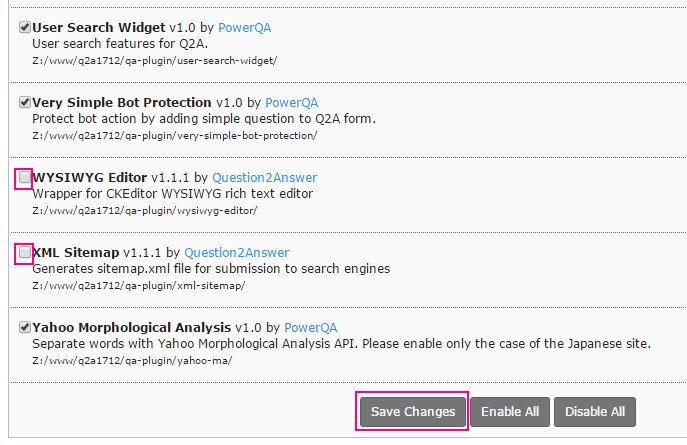This screenshot has width=687, height=445.
Task: Click the WYSIWYG Editor plugin name
Action: coord(90,178)
